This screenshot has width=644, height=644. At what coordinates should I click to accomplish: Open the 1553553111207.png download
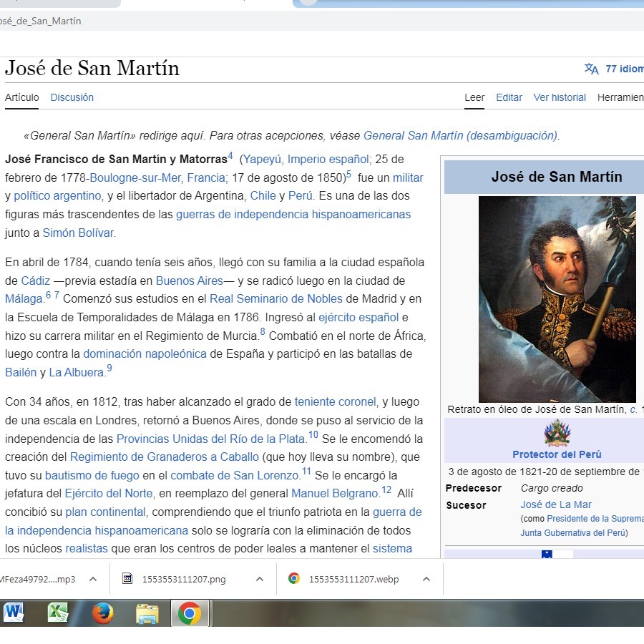183,579
